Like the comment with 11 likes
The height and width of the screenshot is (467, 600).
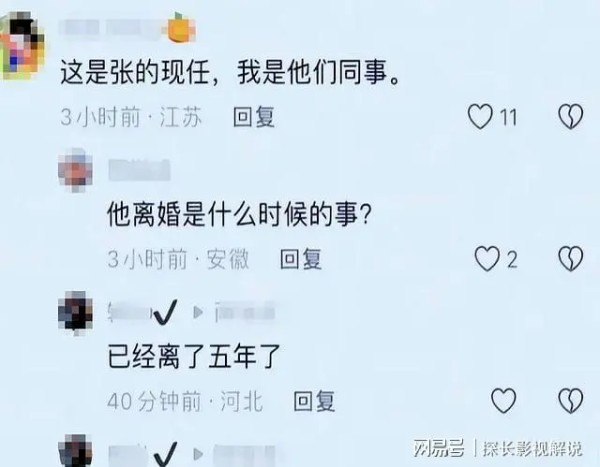[x=480, y=116]
